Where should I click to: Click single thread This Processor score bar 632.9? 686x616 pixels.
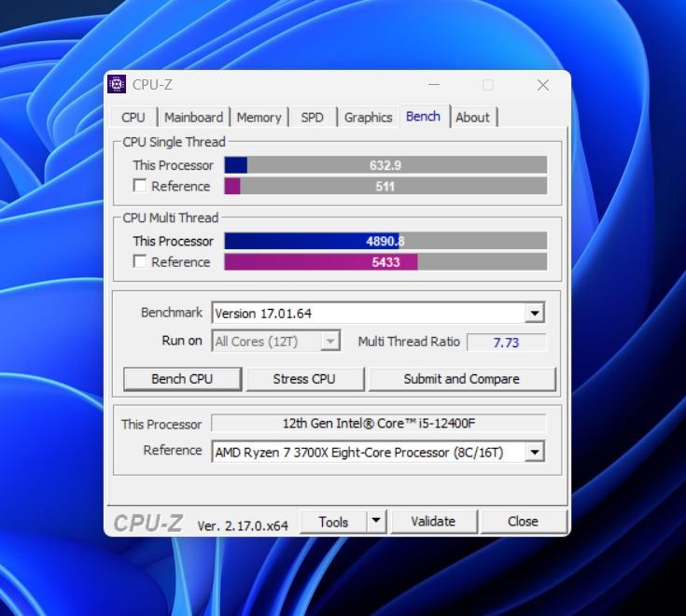pos(385,165)
